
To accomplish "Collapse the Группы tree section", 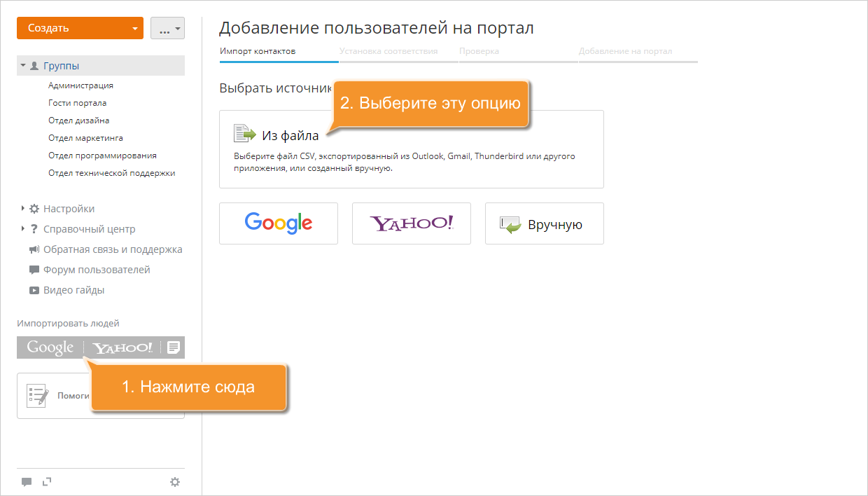I will pos(23,65).
